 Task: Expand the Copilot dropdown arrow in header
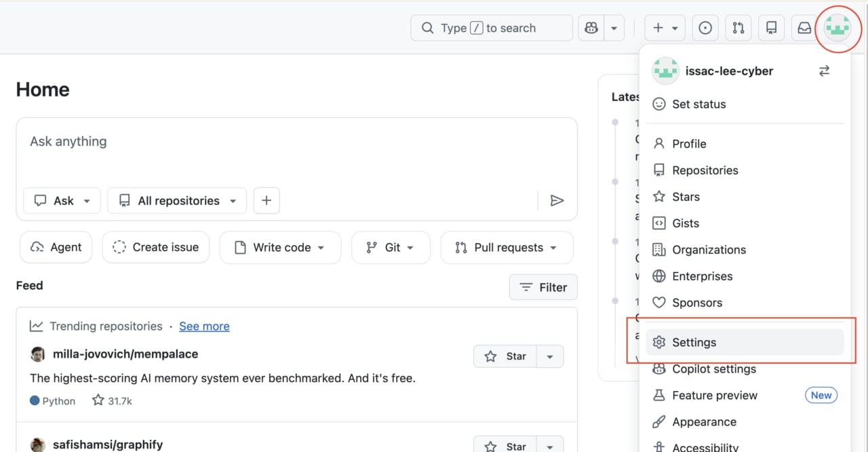614,28
